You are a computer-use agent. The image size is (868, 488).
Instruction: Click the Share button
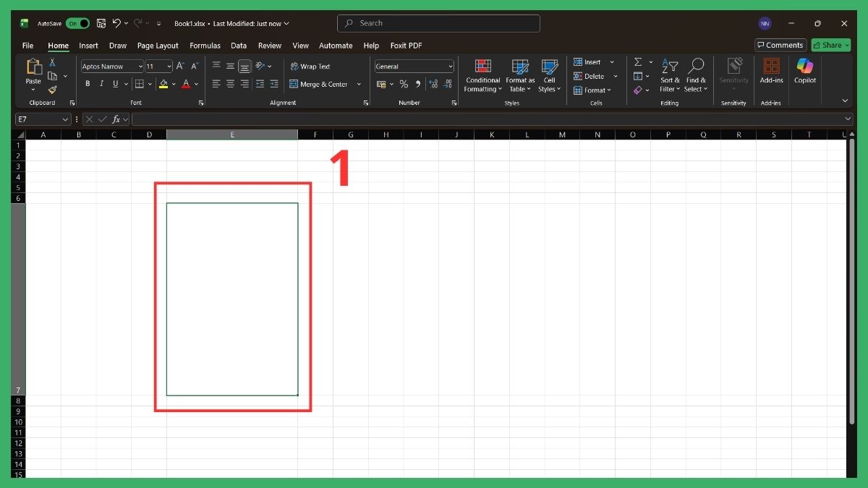point(830,45)
